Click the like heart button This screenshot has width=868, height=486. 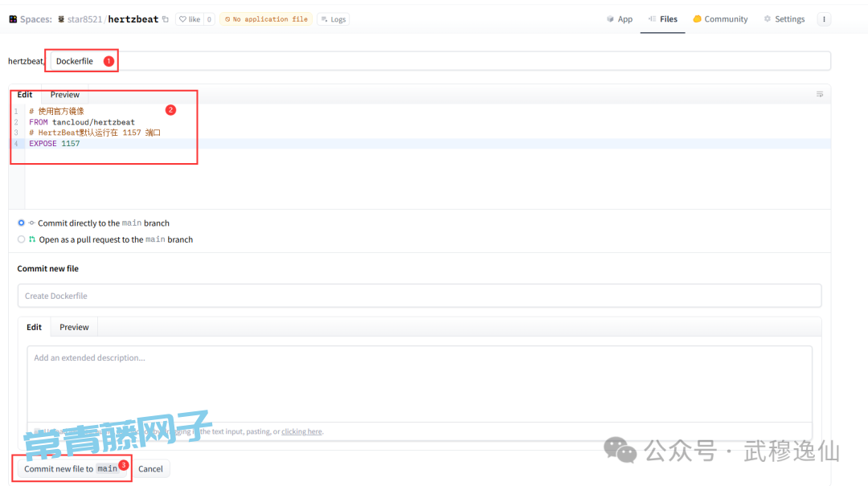[x=189, y=19]
